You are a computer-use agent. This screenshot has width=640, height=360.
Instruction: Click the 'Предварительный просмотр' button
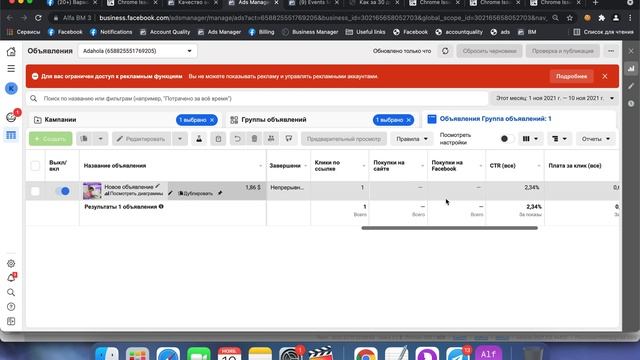(344, 139)
